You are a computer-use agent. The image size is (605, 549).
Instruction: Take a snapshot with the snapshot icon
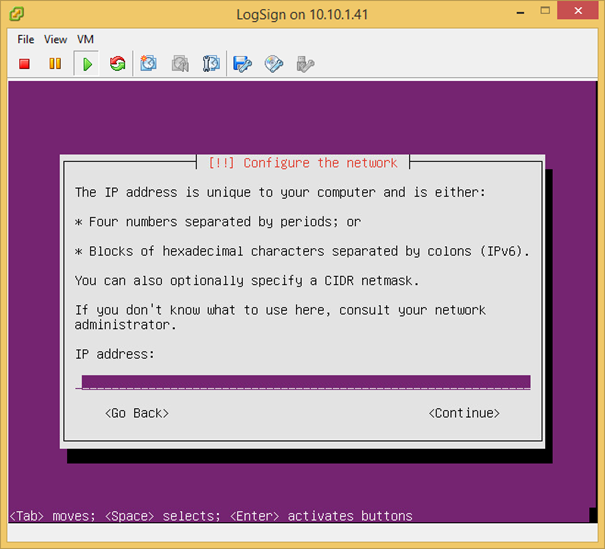click(x=149, y=64)
